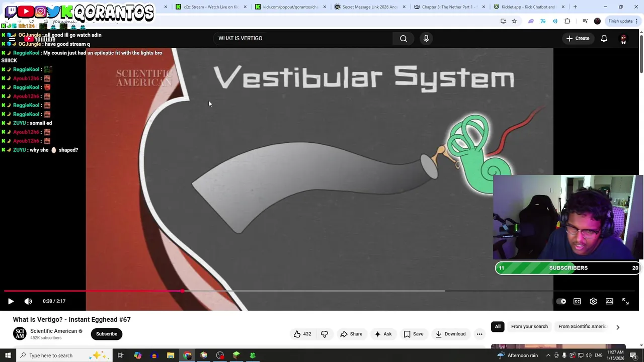Open Scientific American channel avatar

tap(20, 334)
